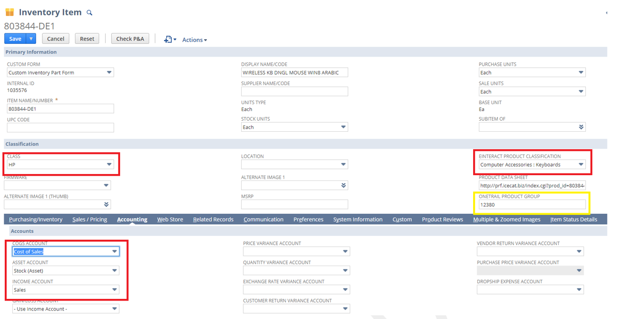Open the COGS Account dropdown
The image size is (644, 319).
(x=114, y=252)
